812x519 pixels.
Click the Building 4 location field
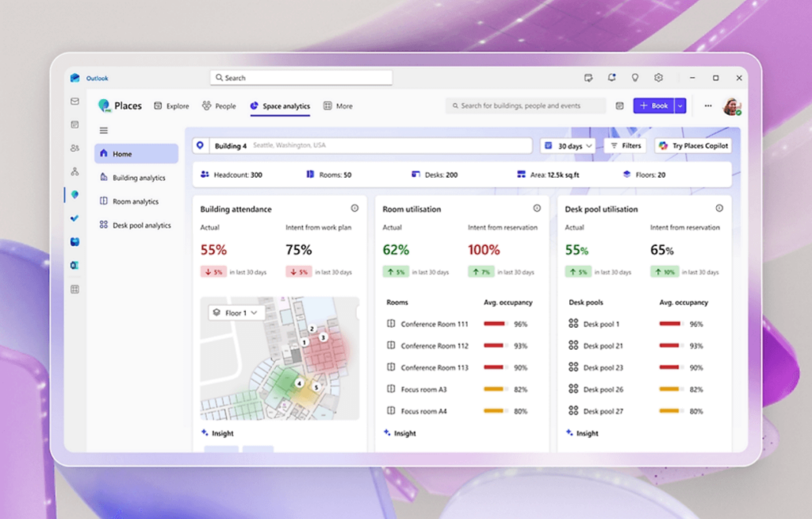click(x=362, y=146)
